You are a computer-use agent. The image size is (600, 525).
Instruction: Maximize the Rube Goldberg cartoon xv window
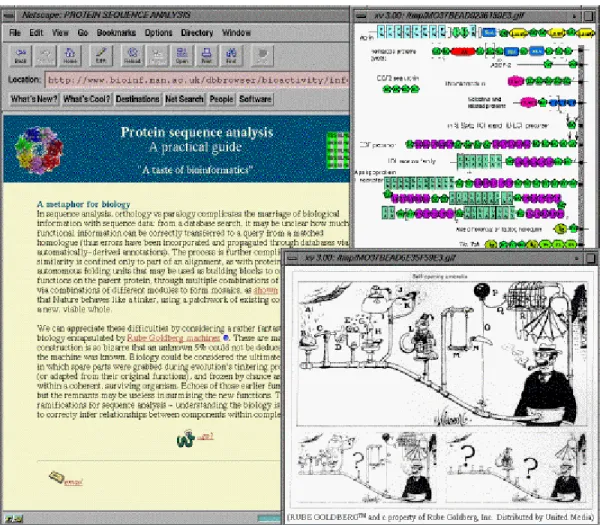click(x=590, y=259)
